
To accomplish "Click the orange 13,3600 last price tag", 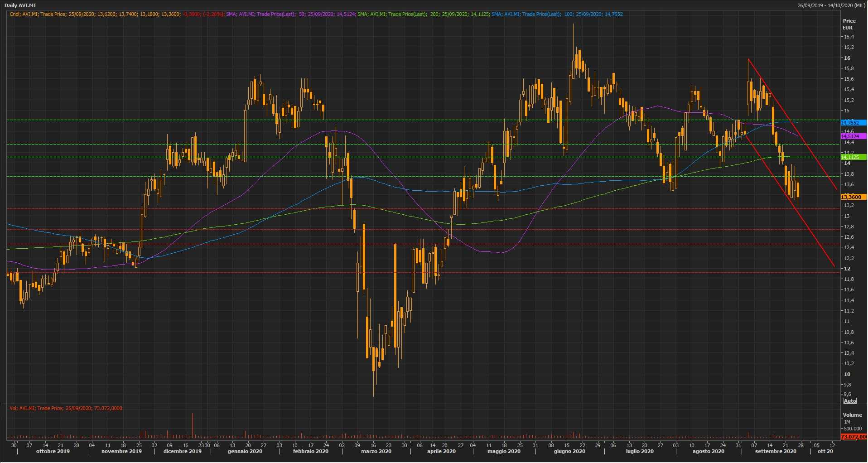I will [x=853, y=197].
